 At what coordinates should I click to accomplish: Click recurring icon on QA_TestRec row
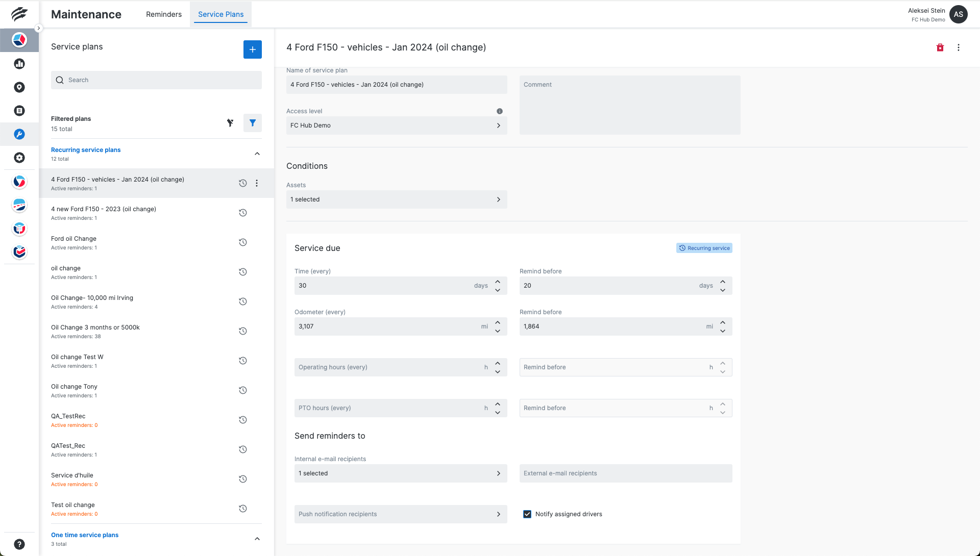point(243,420)
